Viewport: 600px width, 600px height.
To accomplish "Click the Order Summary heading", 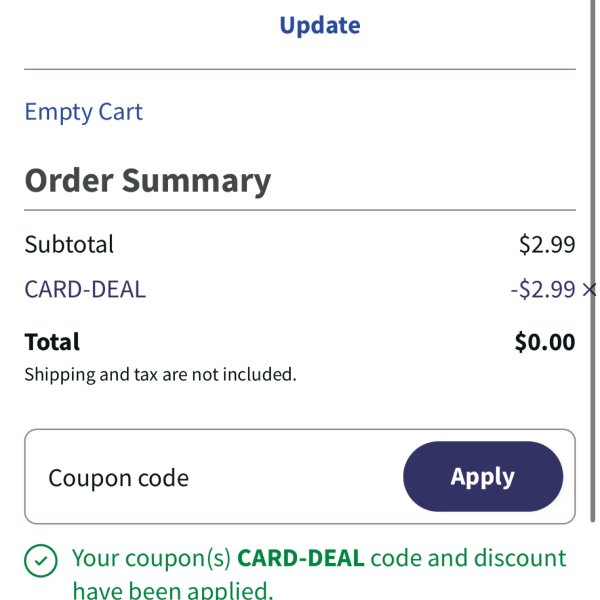I will click(148, 181).
